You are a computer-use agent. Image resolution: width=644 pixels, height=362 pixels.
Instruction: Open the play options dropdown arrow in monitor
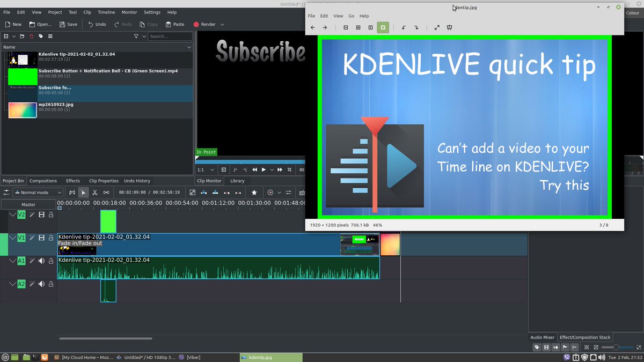[272, 170]
